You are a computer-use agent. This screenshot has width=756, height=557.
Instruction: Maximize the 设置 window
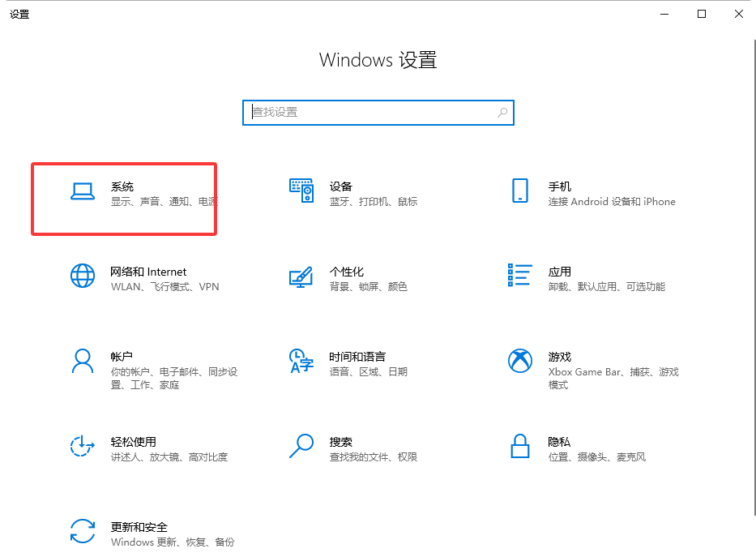(x=702, y=14)
